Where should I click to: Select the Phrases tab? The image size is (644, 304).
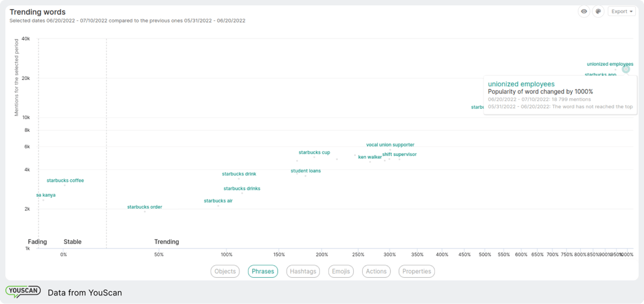[x=263, y=271]
